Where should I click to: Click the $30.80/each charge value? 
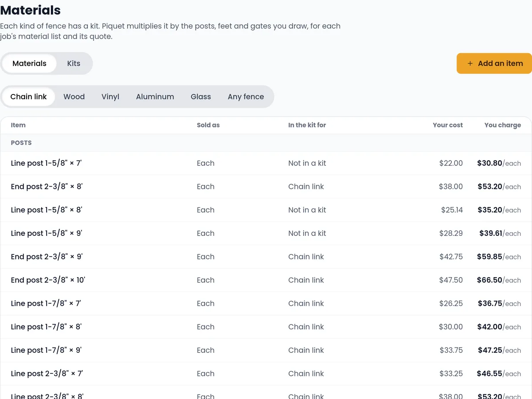coord(499,163)
